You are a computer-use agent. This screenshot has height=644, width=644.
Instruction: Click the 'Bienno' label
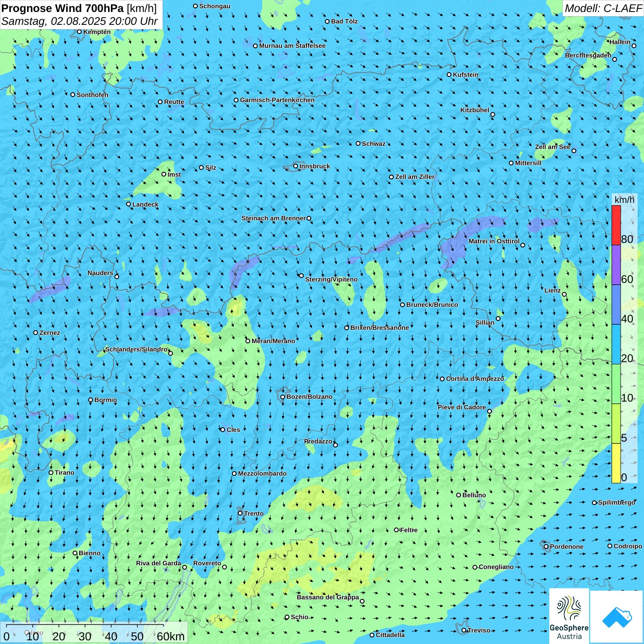(x=90, y=553)
